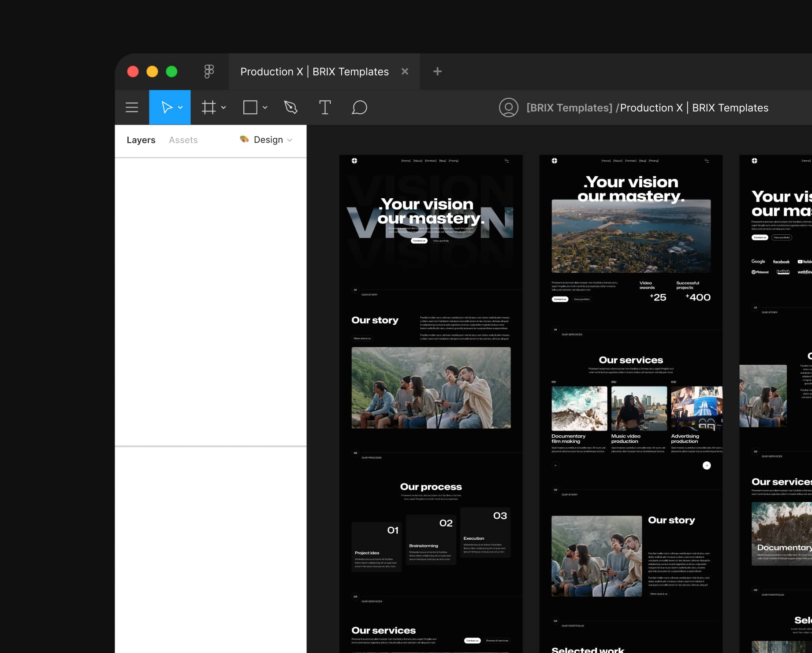The width and height of the screenshot is (812, 653).
Task: Open the Figma home icon
Action: 209,71
